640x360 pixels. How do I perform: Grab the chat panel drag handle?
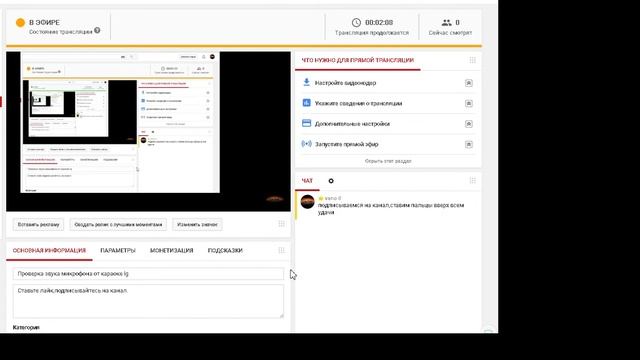tap(473, 180)
